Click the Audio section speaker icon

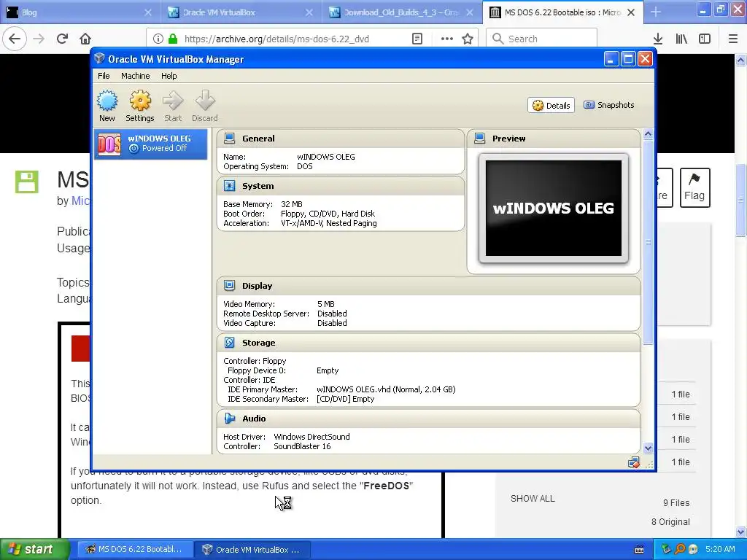click(230, 419)
